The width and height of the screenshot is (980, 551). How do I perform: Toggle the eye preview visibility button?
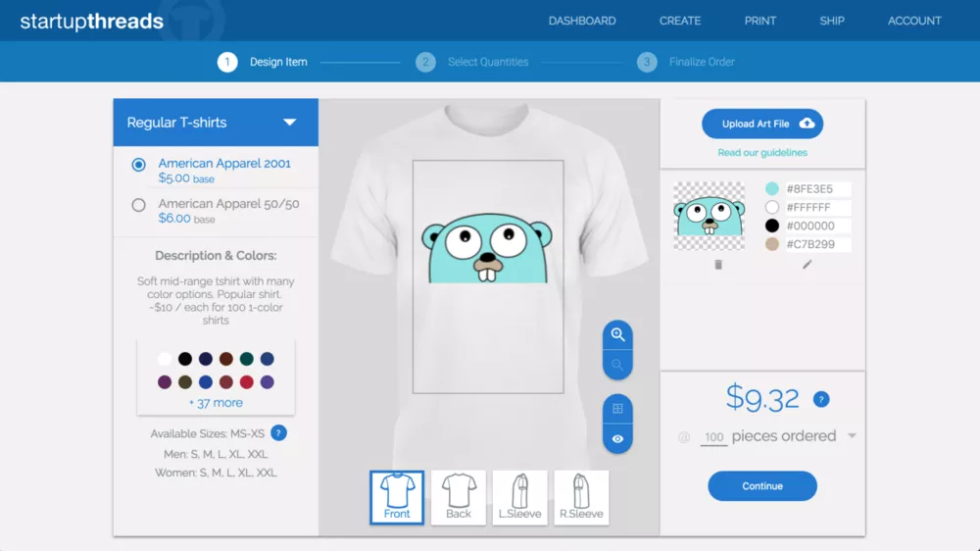617,439
